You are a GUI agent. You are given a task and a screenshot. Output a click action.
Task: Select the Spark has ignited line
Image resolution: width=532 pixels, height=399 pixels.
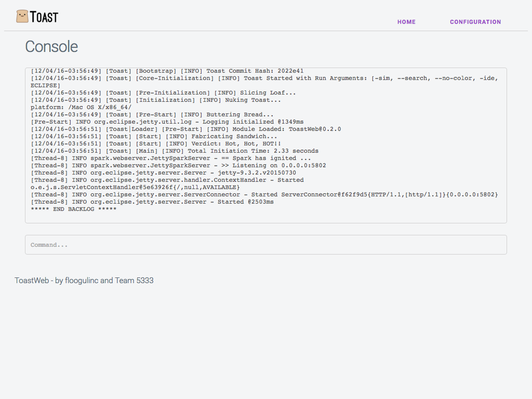pos(170,158)
